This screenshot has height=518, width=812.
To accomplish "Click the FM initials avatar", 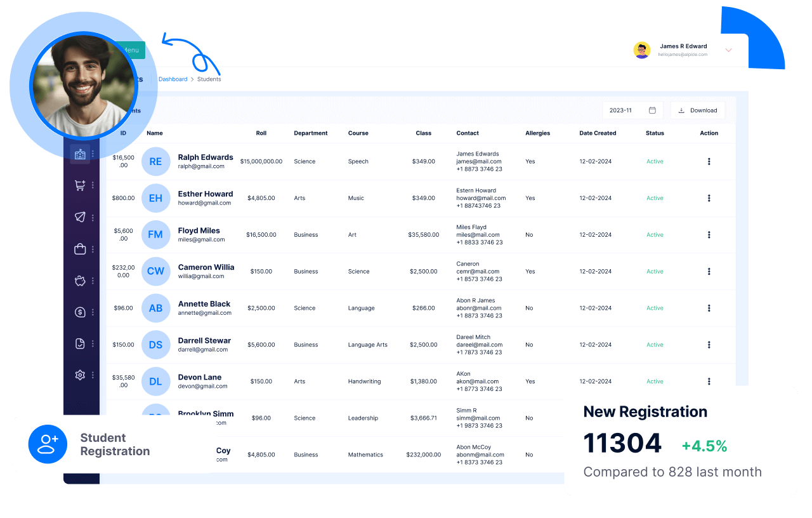I will 155,234.
